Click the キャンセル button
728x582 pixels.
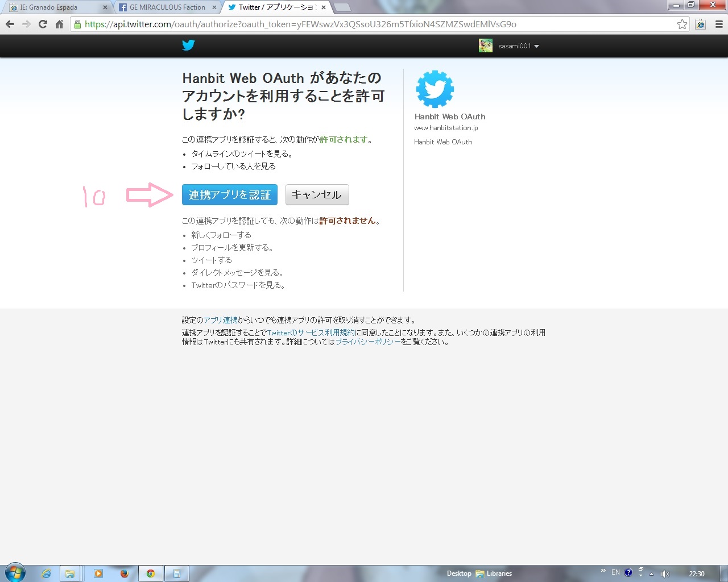317,195
